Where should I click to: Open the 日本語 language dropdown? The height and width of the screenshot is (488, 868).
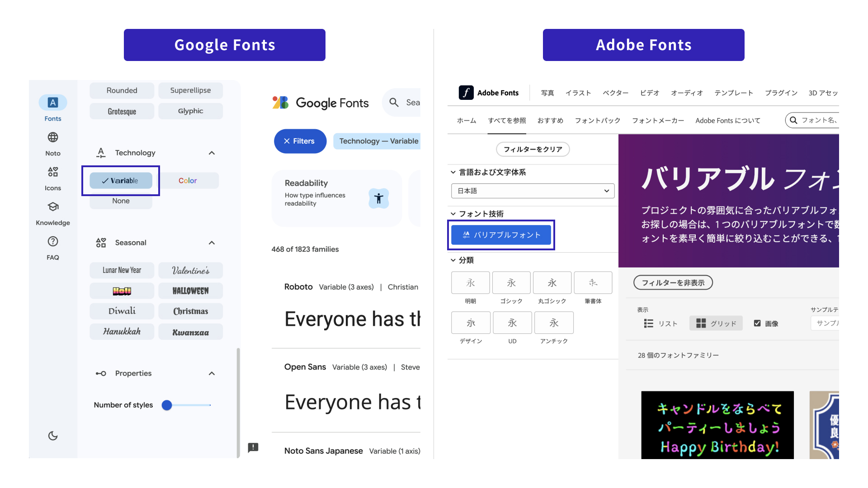point(533,191)
